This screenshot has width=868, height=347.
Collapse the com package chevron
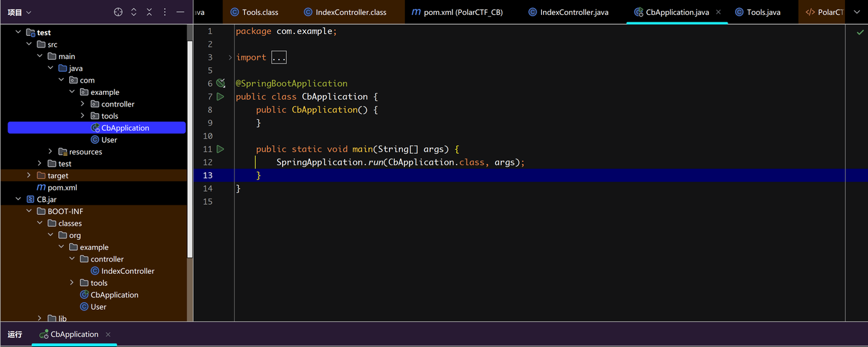pyautogui.click(x=62, y=81)
